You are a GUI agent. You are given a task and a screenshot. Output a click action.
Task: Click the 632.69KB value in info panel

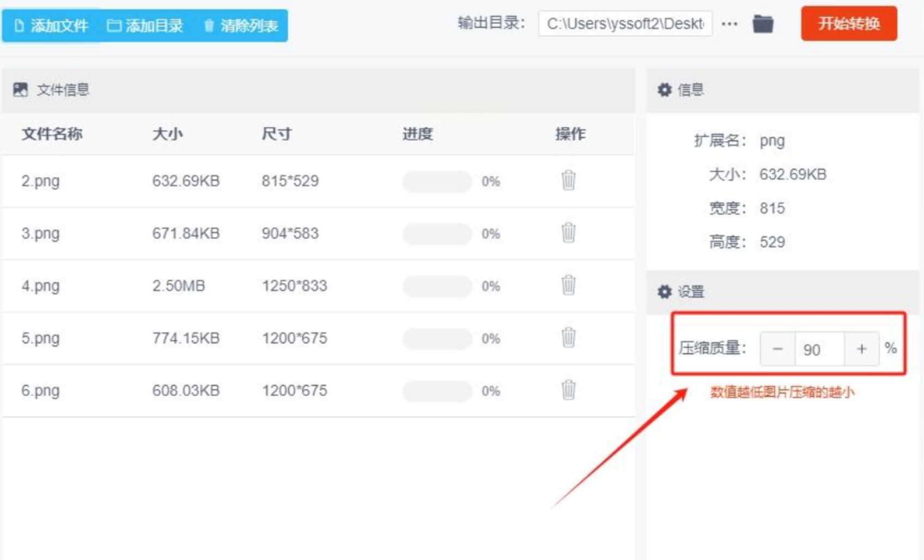point(793,174)
